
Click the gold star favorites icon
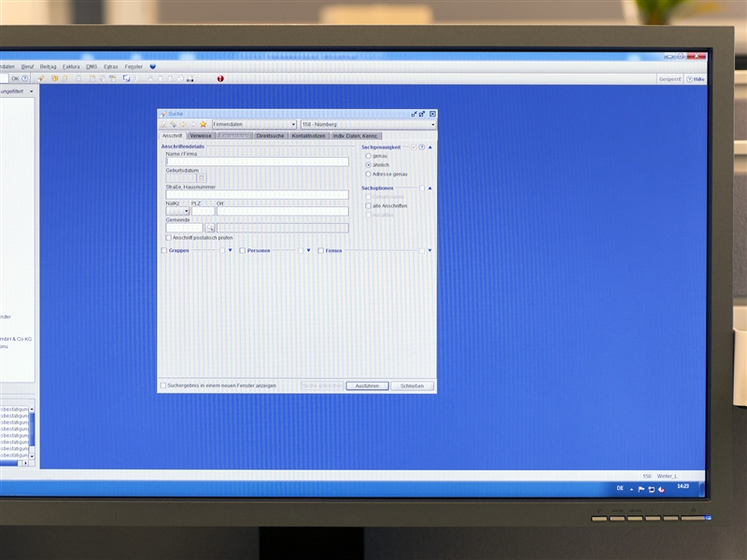[204, 124]
